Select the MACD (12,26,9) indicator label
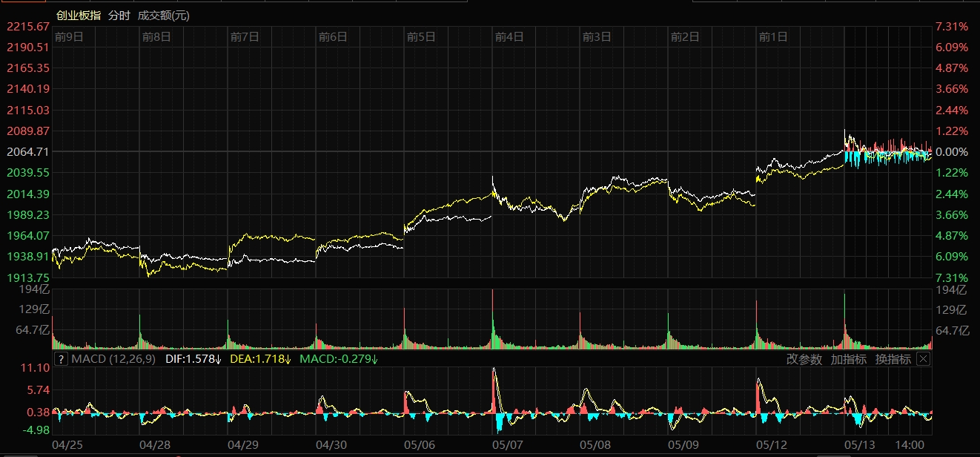Screen dimensions: 980x457 (x=113, y=359)
